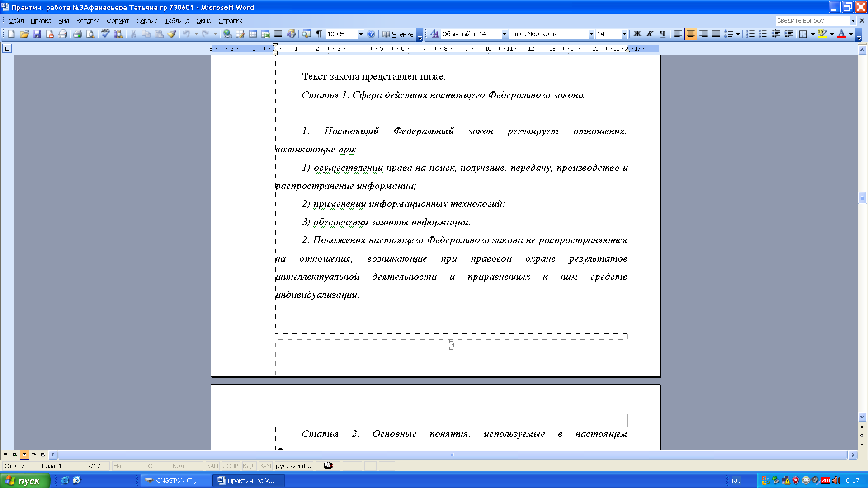Image resolution: width=868 pixels, height=488 pixels.
Task: Expand Formatting toolbar options
Action: click(859, 34)
